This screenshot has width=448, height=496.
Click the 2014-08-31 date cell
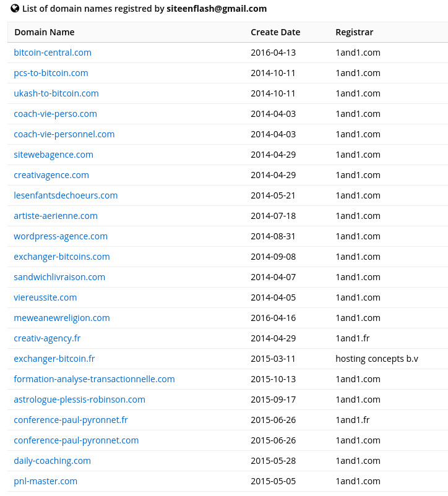tap(273, 236)
